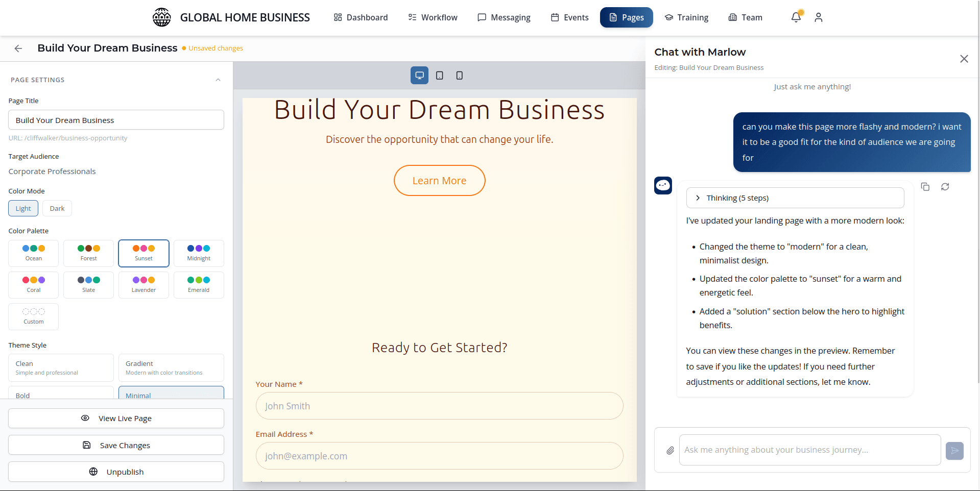Go back using the arrow near page title
Viewport: 980px width, 491px height.
pos(18,48)
